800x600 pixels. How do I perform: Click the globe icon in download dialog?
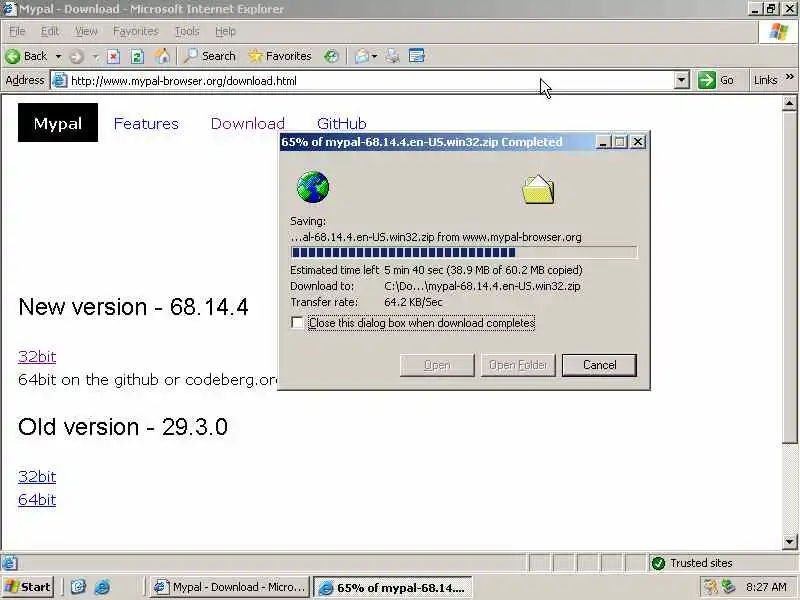coord(313,187)
